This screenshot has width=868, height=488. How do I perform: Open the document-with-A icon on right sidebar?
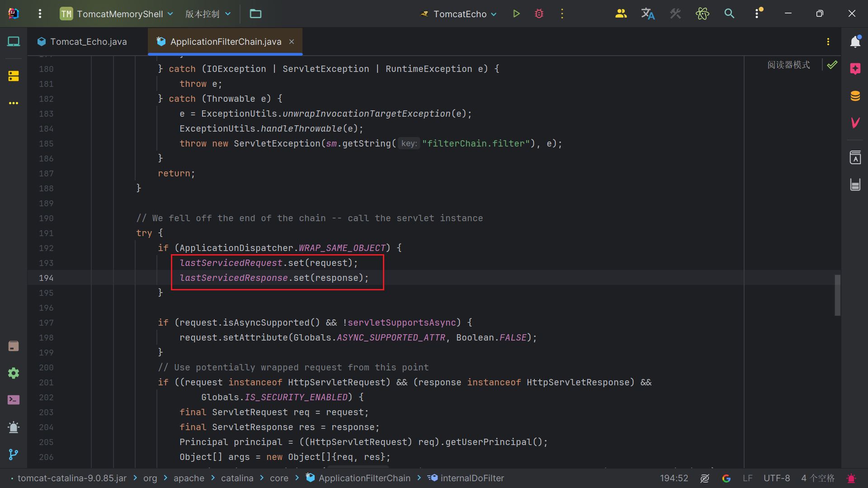coord(855,157)
